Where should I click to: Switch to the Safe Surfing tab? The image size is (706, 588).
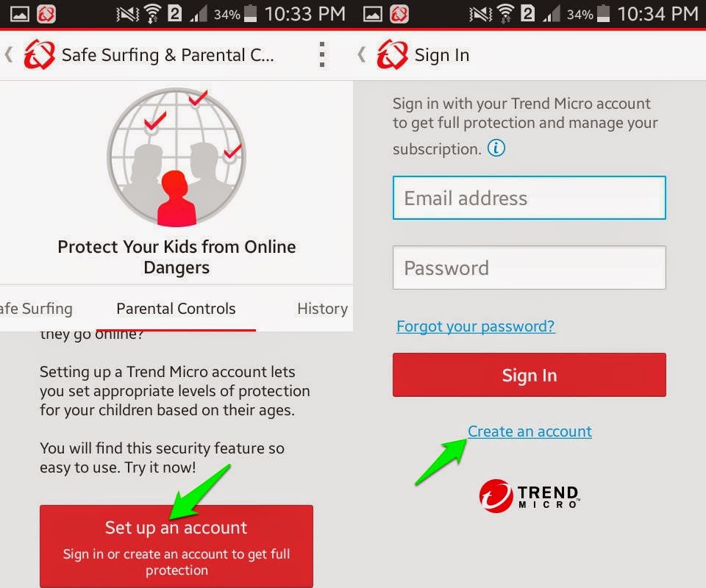(x=36, y=309)
